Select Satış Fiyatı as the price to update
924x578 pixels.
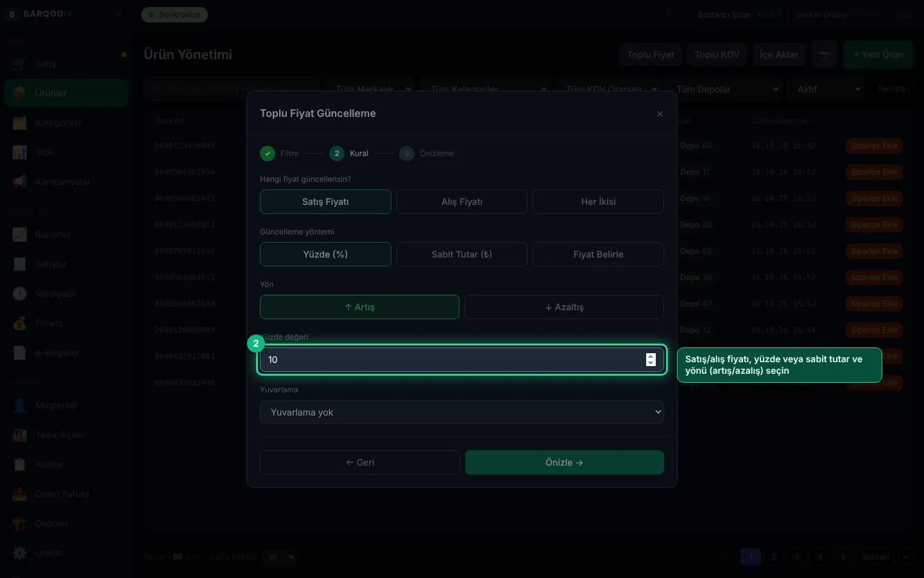325,202
